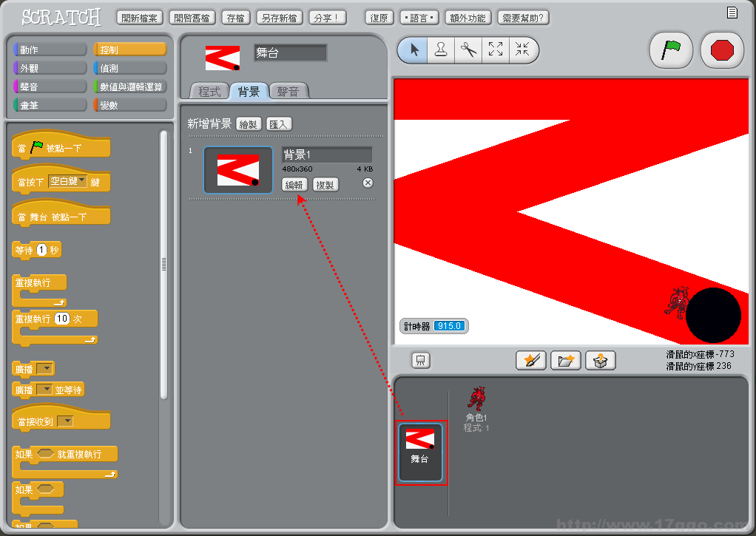
Task: Choose new sprite from file folder icon
Action: click(566, 361)
